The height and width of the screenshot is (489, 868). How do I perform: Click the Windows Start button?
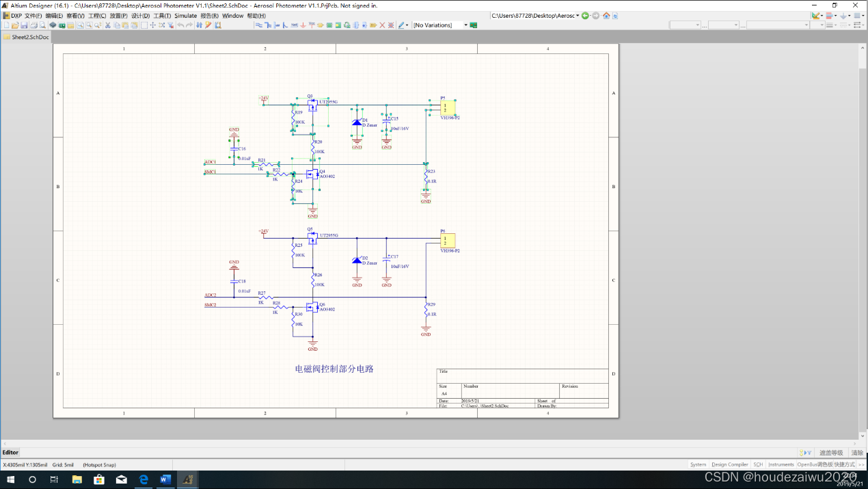(11, 479)
